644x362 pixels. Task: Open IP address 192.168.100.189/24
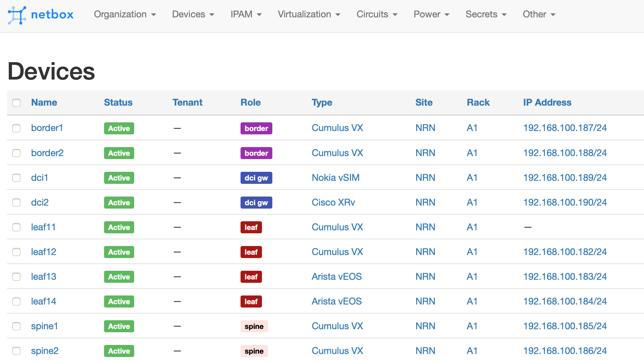pos(565,177)
